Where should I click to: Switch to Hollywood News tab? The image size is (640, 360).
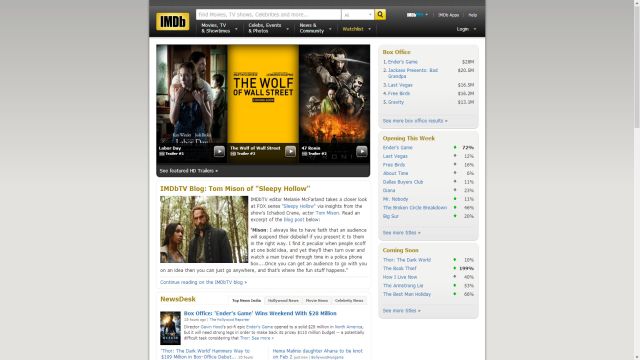coord(283,300)
